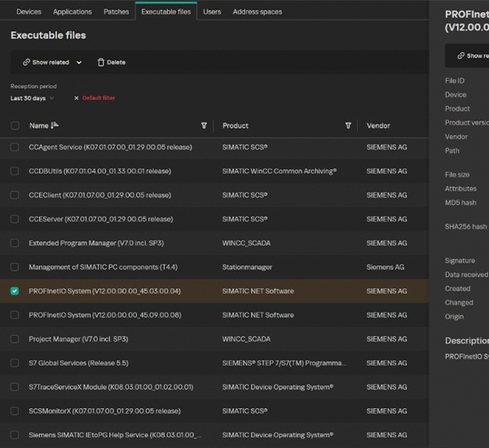Click SIMATIC NET Software in highlighted row
Screen dimensions: 489x448
(x=258, y=291)
